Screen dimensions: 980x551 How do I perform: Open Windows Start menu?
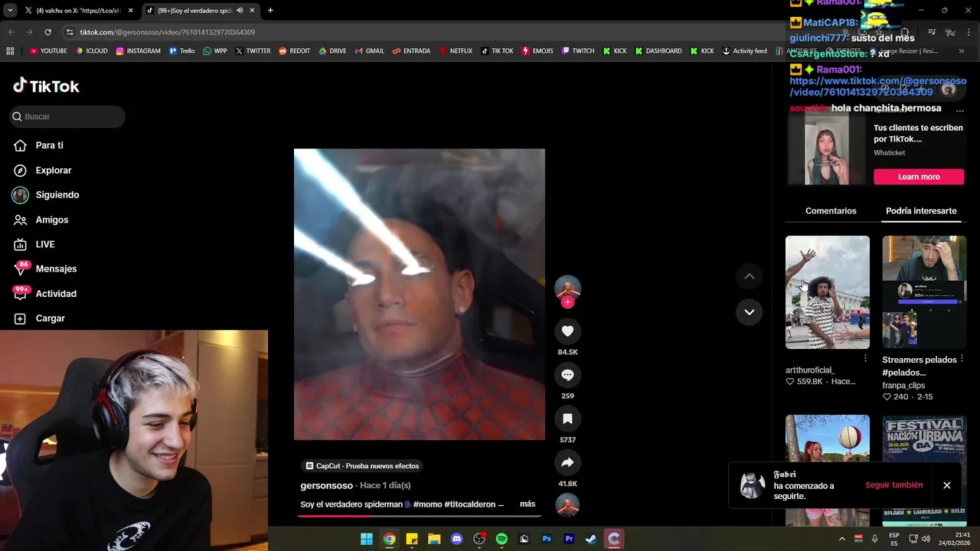pyautogui.click(x=367, y=539)
